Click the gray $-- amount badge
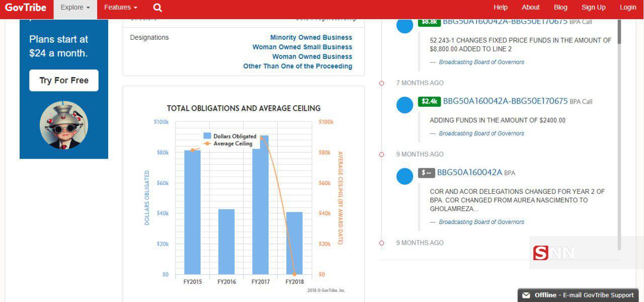This screenshot has width=644, height=302. click(426, 173)
